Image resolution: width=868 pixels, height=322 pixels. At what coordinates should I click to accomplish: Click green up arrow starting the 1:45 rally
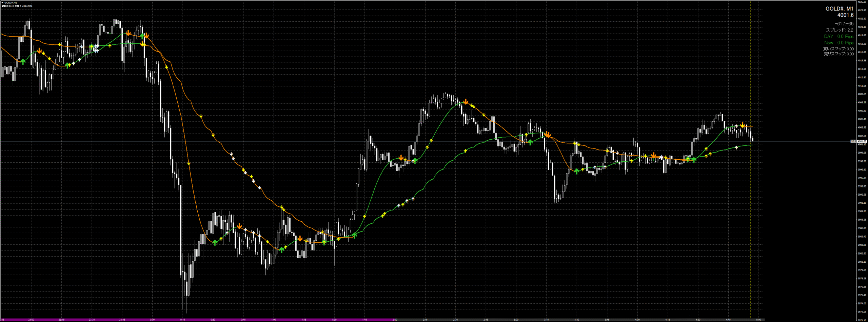[354, 235]
